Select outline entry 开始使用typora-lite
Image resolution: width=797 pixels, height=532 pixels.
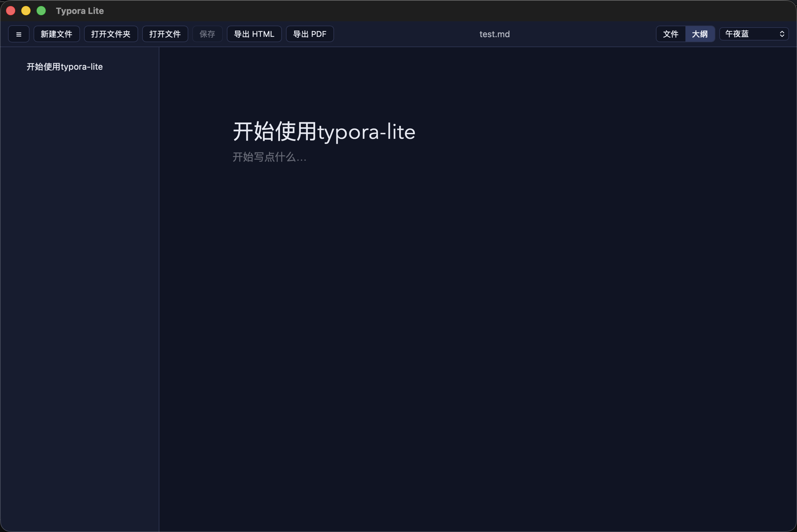[65, 67]
